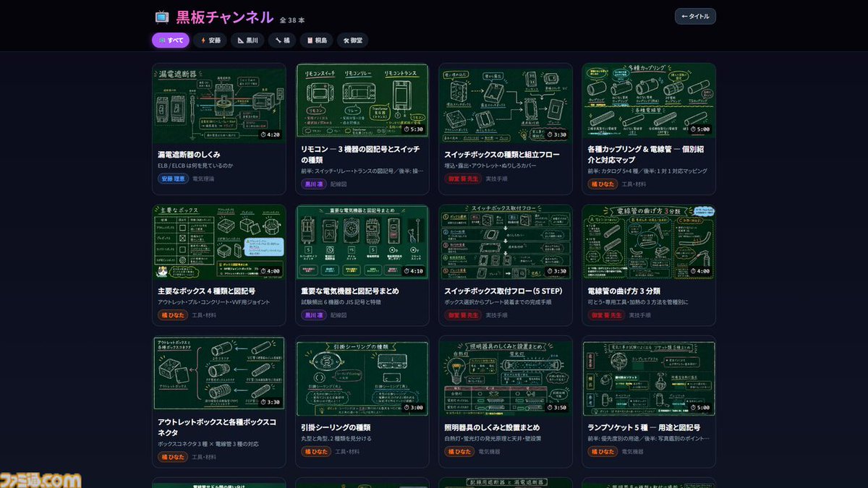Viewport: 868px width, 488px height.
Task: Click the 黒川 凛 tag on the リモコン card
Action: pos(313,184)
